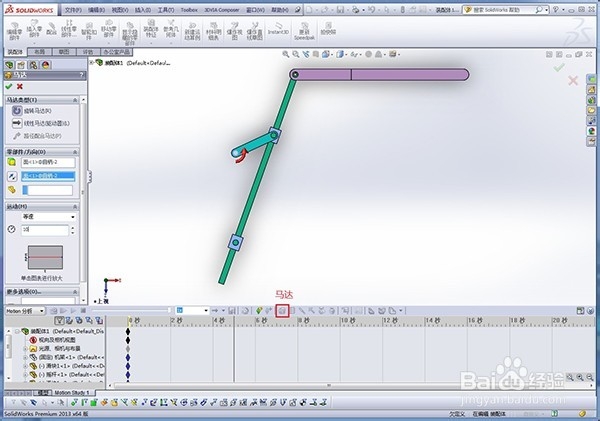Screen dimensions: 600x421
Task: Cancel the motor panel with the red X
Action: 20,86
